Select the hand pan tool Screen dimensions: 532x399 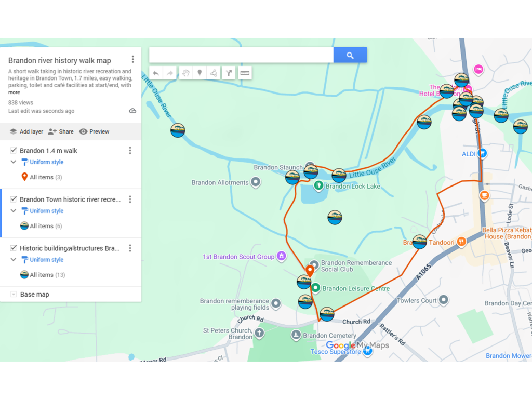click(x=186, y=73)
